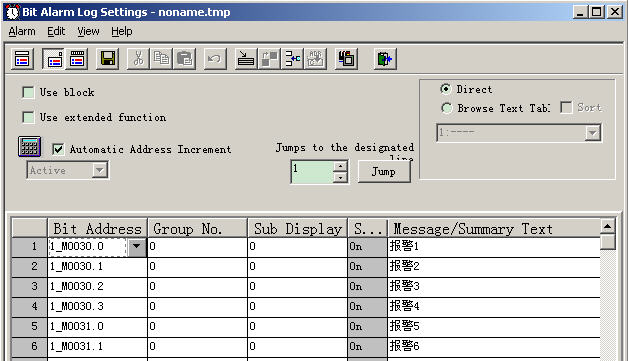628x361 pixels.
Task: Open the bit address dropdown in row 1
Action: [x=137, y=246]
